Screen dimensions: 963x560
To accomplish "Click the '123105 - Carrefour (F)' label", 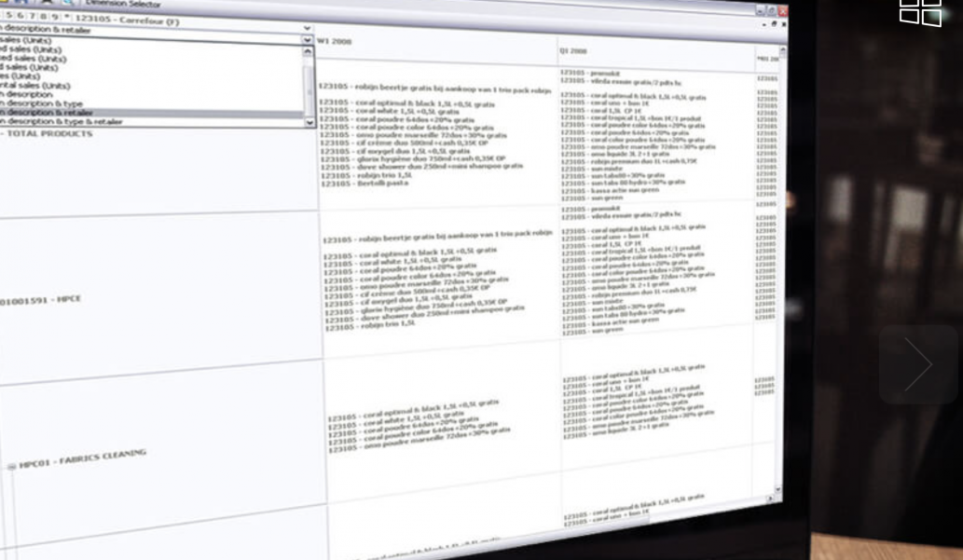I will (x=127, y=20).
